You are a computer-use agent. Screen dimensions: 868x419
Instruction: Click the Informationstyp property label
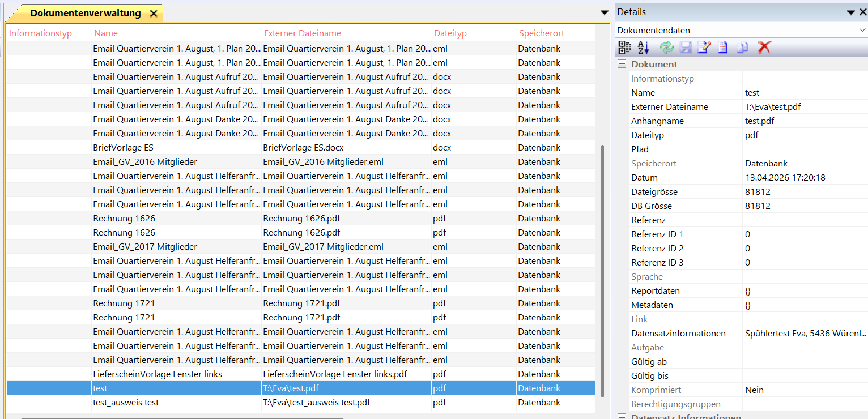(x=662, y=79)
